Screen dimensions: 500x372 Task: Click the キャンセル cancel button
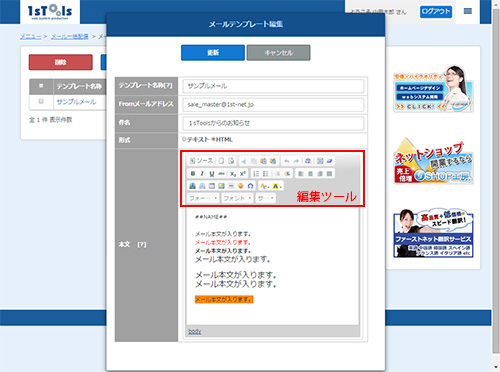[x=278, y=53]
